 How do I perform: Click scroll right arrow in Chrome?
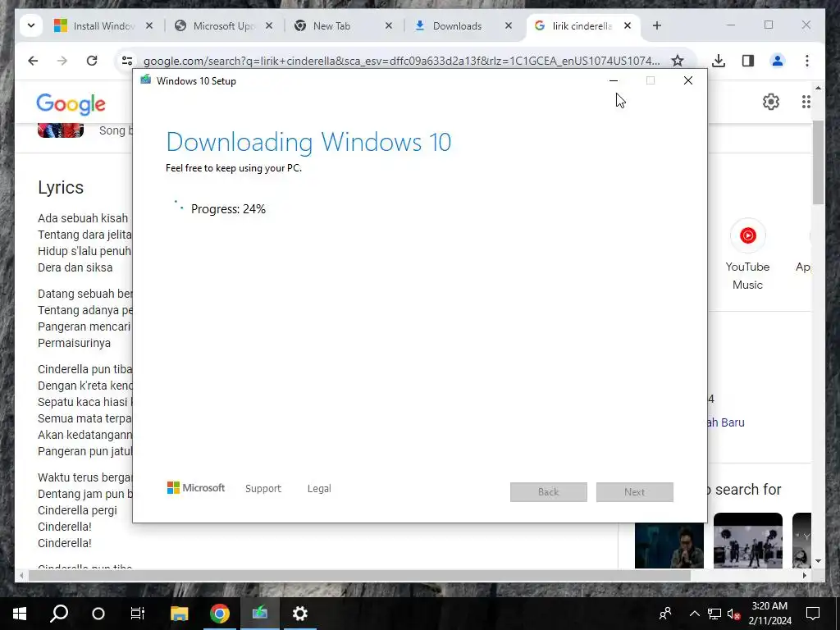point(804,575)
